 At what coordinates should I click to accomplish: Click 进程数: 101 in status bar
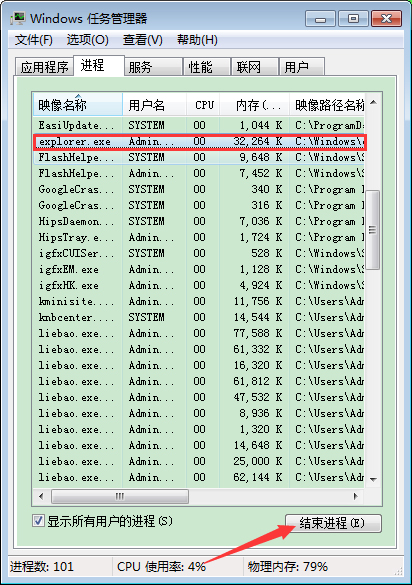[x=42, y=567]
